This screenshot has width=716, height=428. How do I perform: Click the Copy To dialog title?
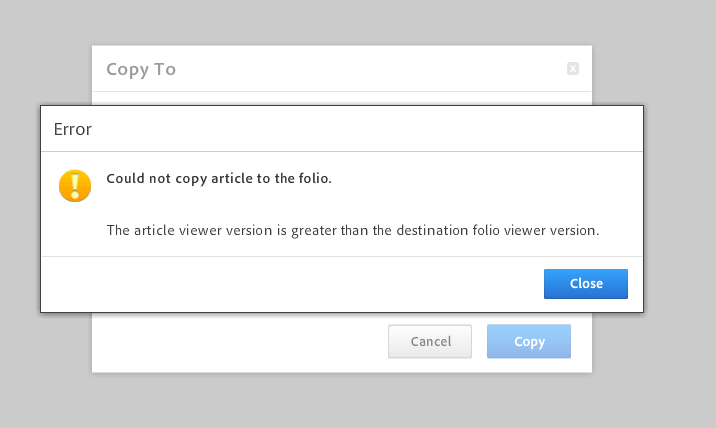[141, 69]
